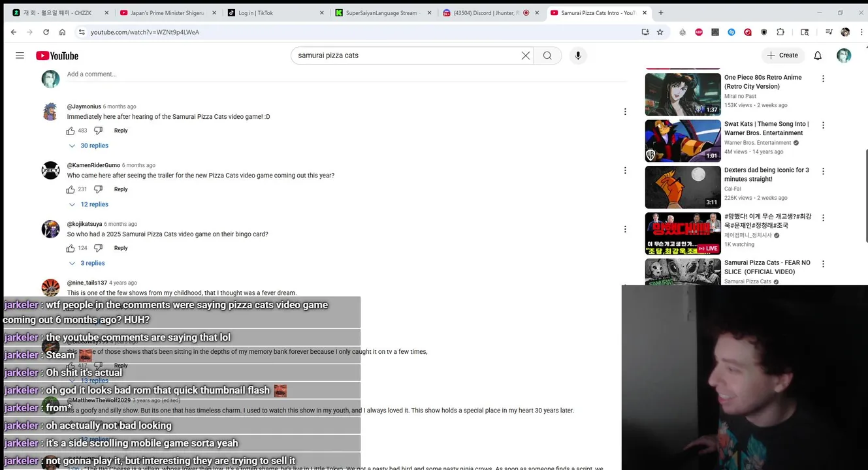Image resolution: width=868 pixels, height=470 pixels.
Task: Go to the YouTube home logo
Action: click(57, 55)
